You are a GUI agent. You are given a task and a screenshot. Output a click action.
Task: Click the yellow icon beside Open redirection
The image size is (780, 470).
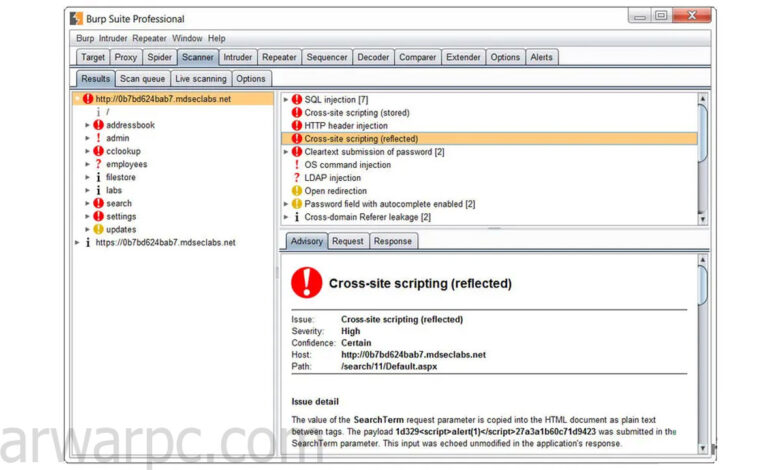coord(296,190)
